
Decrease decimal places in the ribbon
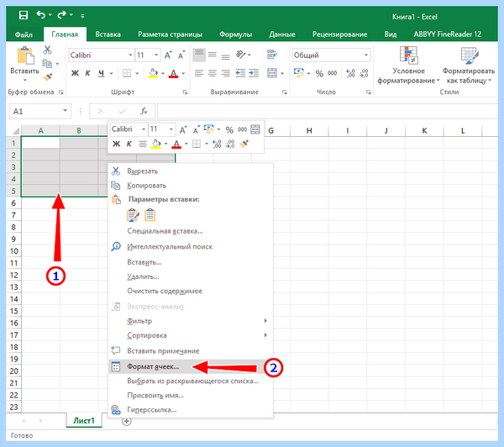click(x=364, y=73)
